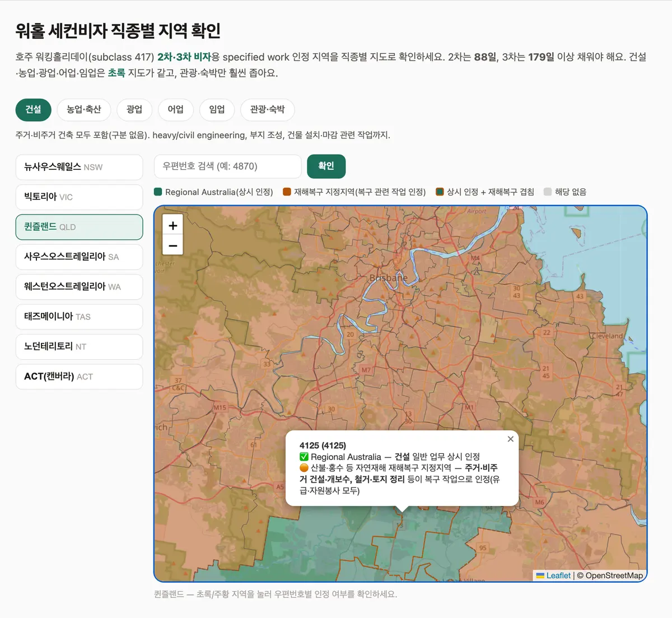Click the 확인 search button
Viewport: 672px width, 618px height.
pos(326,166)
